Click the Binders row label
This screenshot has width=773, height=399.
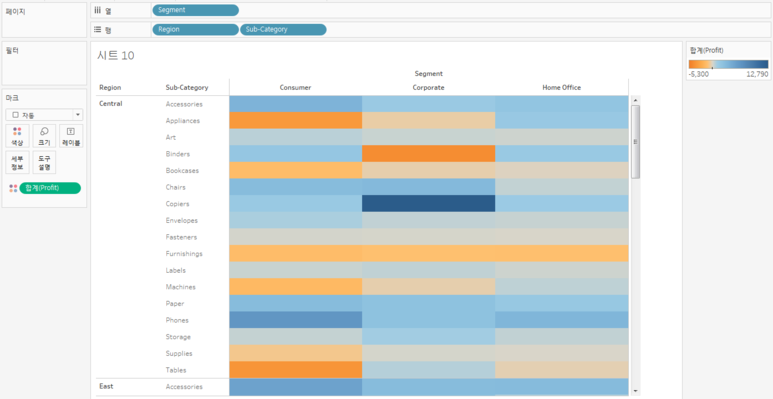click(x=177, y=154)
